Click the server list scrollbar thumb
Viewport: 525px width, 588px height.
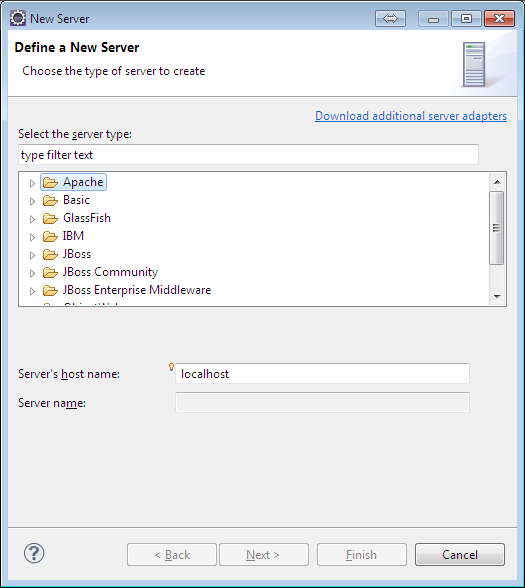pyautogui.click(x=497, y=228)
